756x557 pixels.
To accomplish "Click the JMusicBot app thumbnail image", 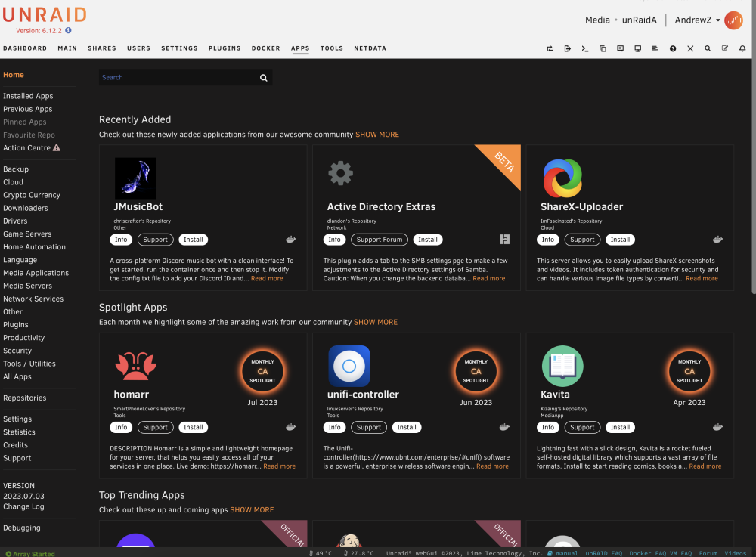I will (x=135, y=178).
